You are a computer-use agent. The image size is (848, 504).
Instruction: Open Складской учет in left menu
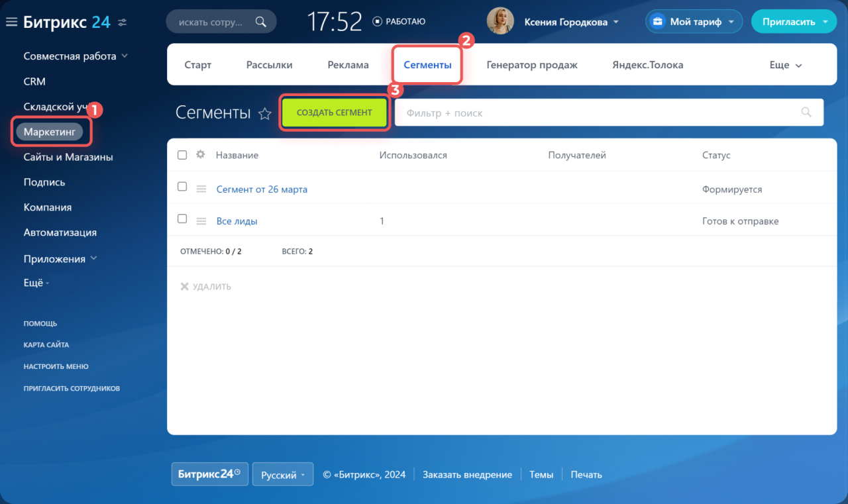55,107
